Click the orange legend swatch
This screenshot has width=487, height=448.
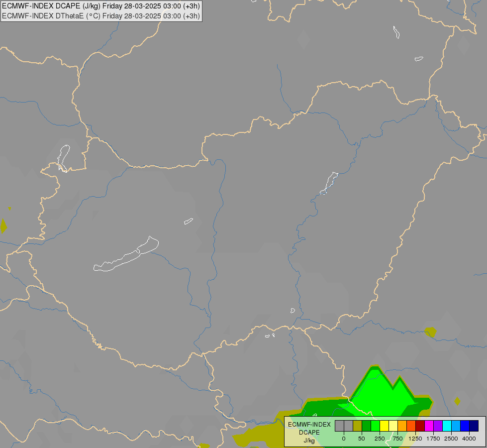tap(402, 426)
